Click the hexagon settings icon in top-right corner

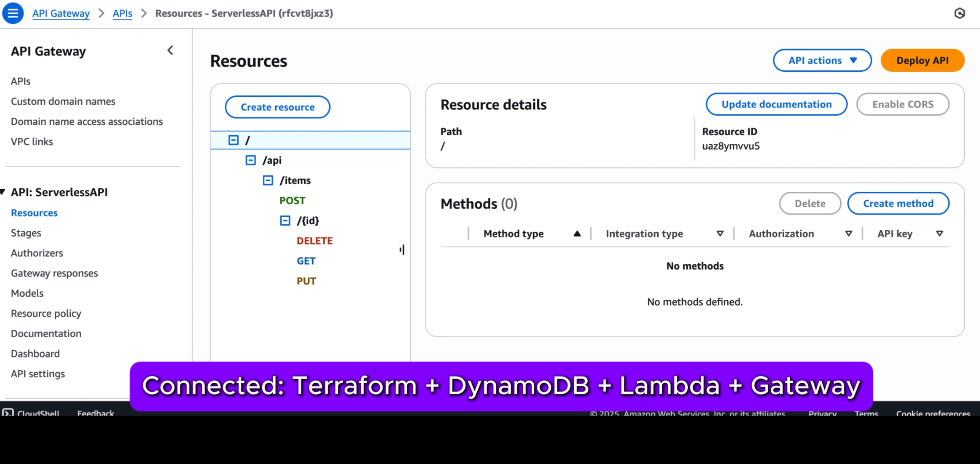pyautogui.click(x=960, y=13)
